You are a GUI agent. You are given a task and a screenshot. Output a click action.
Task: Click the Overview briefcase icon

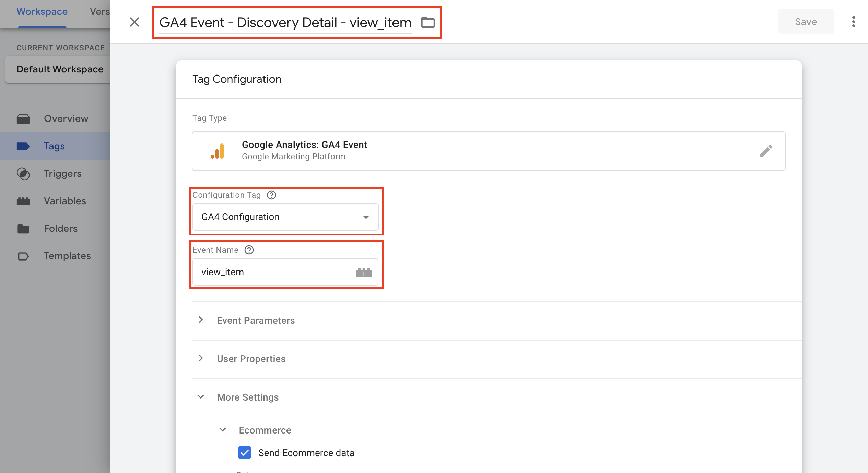point(23,119)
